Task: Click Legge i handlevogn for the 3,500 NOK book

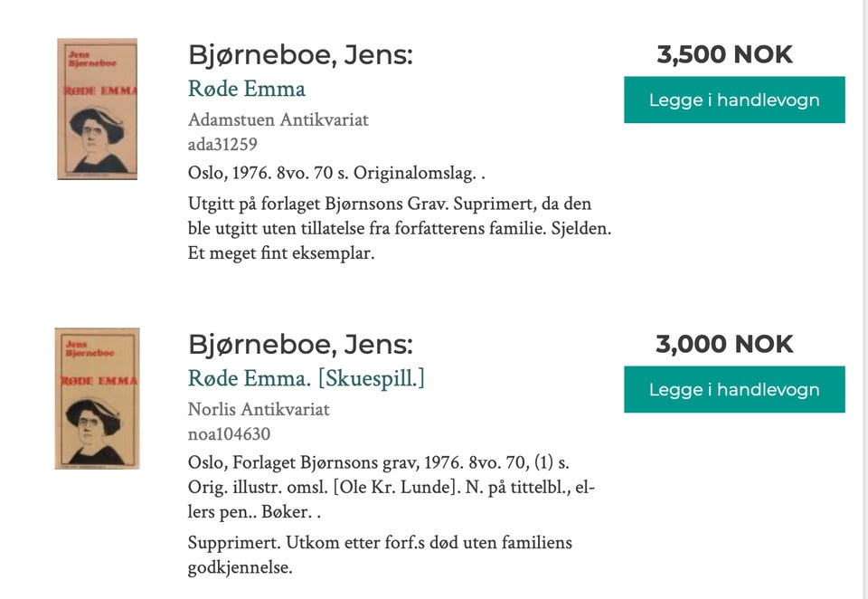Action: click(x=733, y=100)
